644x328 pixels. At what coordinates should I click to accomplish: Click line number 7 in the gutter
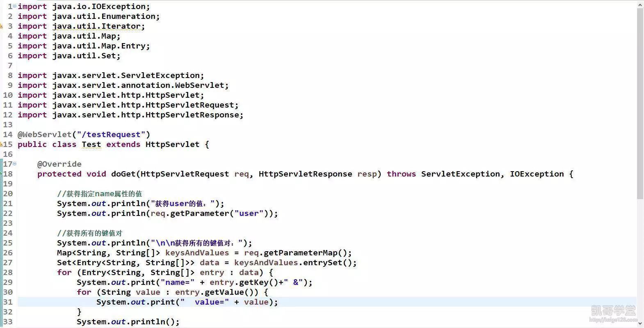[x=10, y=66]
